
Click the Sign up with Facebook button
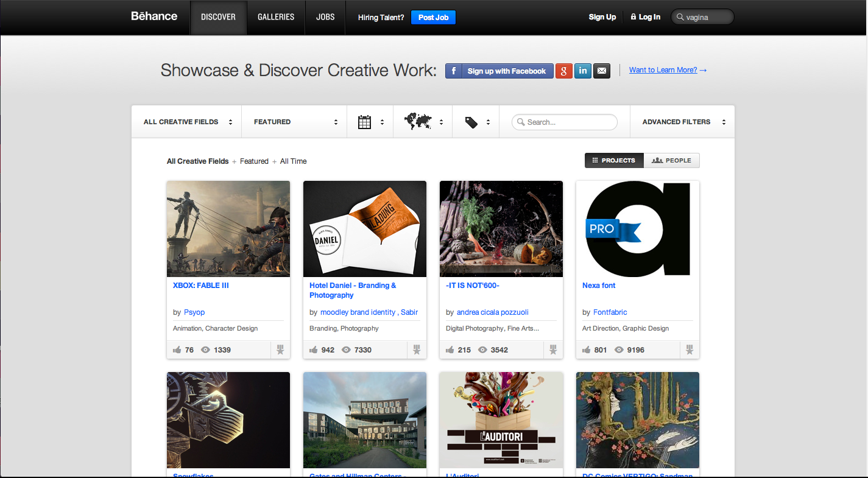[x=499, y=71]
